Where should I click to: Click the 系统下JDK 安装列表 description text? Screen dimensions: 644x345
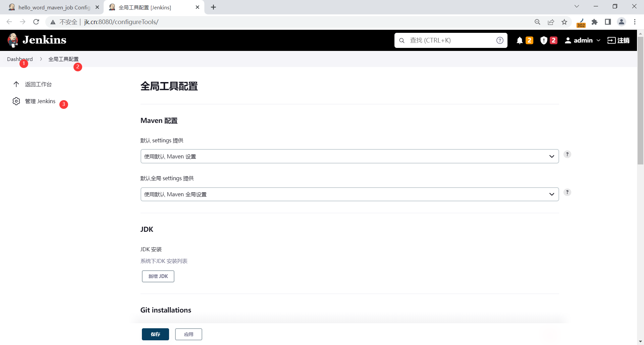164,261
